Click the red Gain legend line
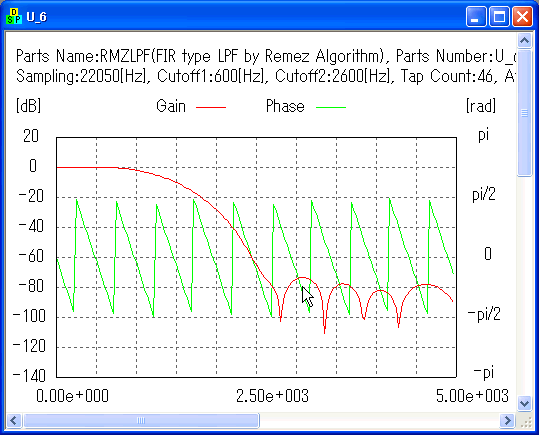 coord(211,107)
